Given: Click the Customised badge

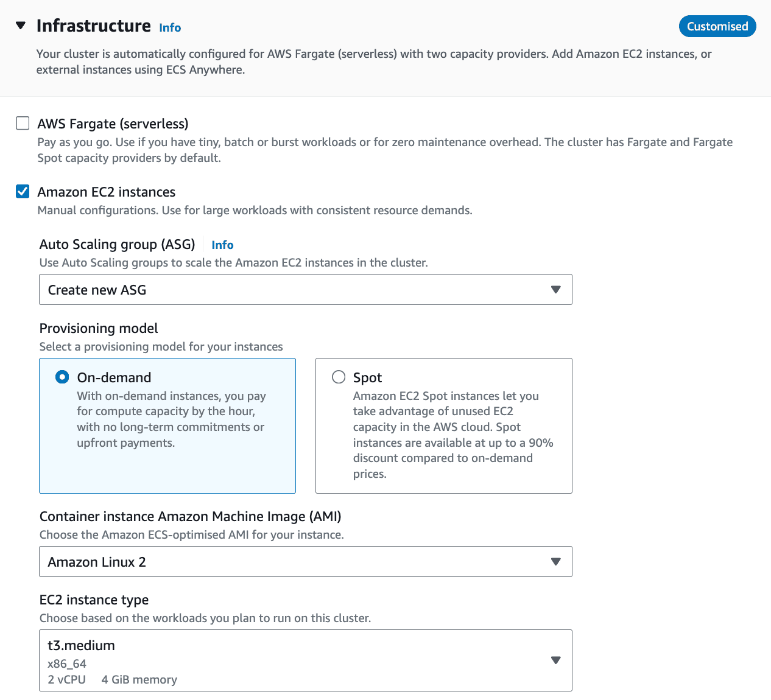Looking at the screenshot, I should point(717,26).
